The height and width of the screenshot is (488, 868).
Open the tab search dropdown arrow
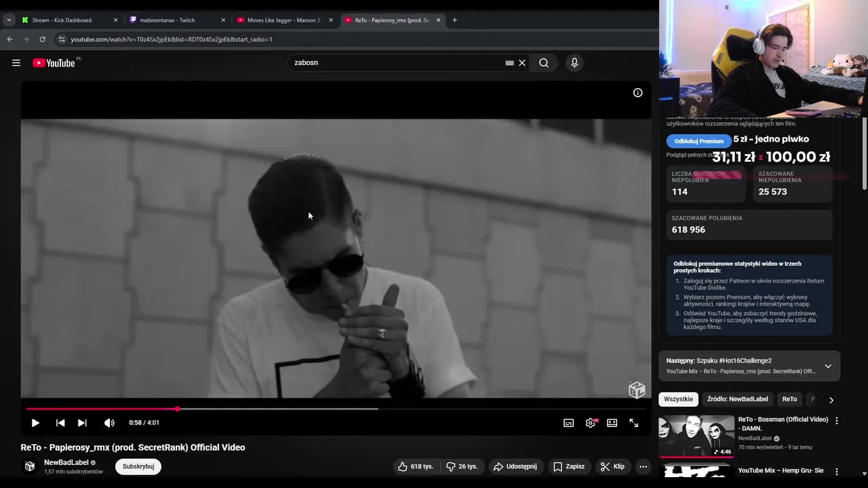(x=9, y=20)
